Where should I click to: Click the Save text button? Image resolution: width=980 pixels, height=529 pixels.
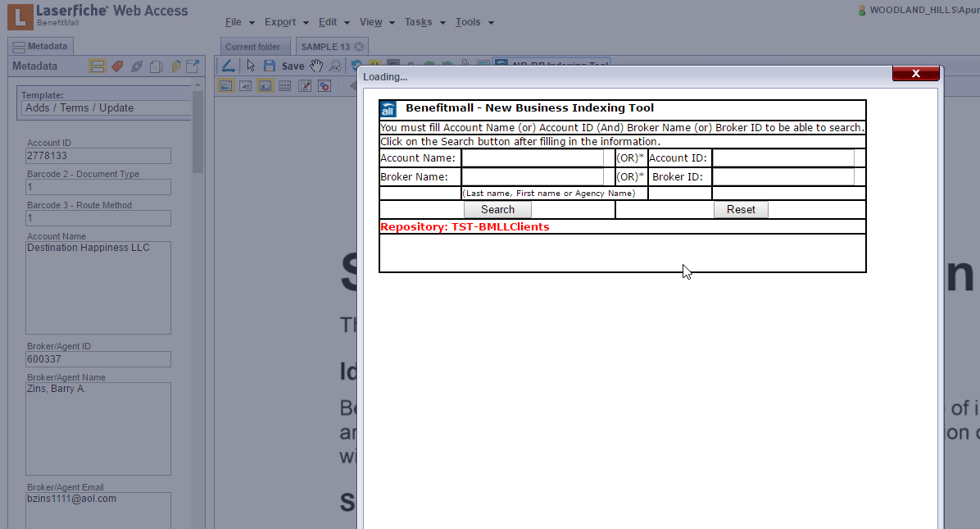(293, 66)
